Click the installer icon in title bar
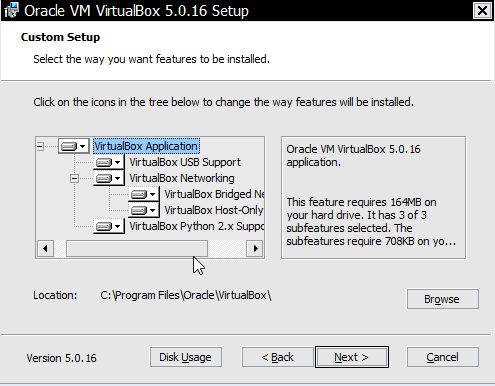The width and height of the screenshot is (495, 386). pyautogui.click(x=11, y=10)
